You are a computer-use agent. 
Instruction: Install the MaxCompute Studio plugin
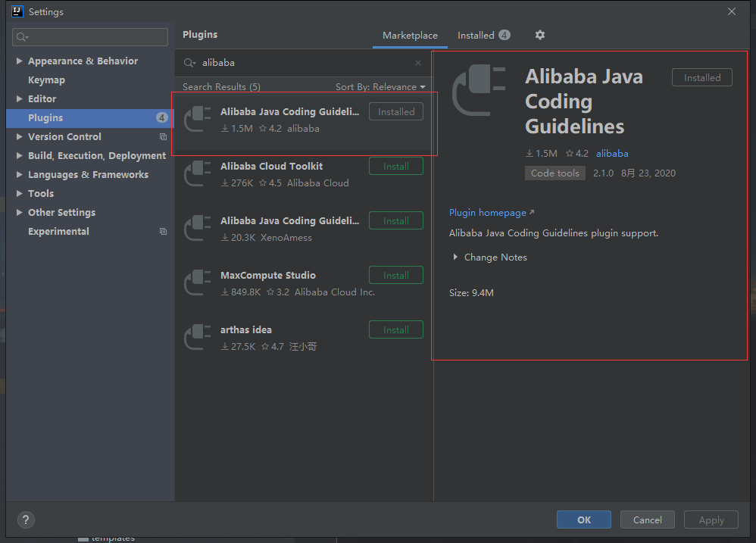[x=396, y=275]
